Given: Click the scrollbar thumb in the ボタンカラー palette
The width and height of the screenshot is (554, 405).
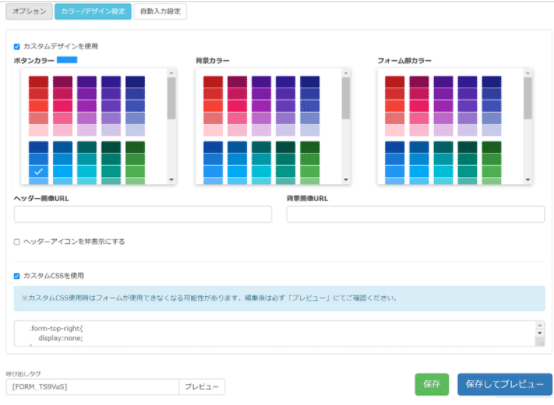Looking at the screenshot, I should click(171, 98).
